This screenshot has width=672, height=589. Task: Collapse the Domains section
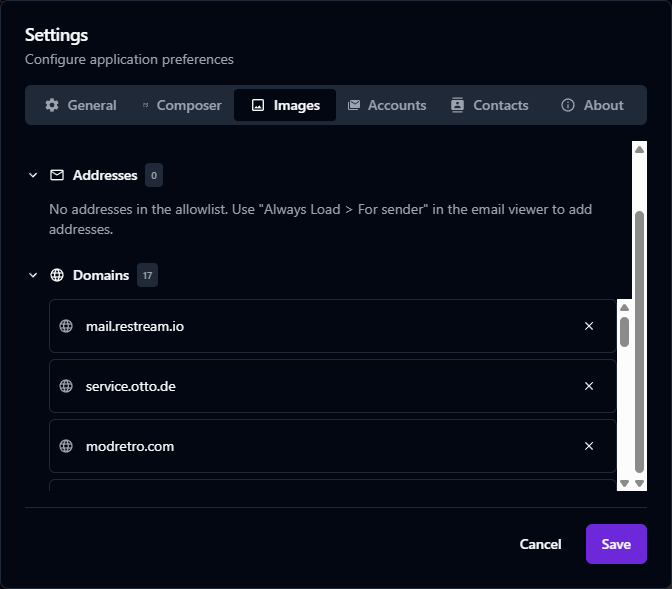pyautogui.click(x=33, y=275)
